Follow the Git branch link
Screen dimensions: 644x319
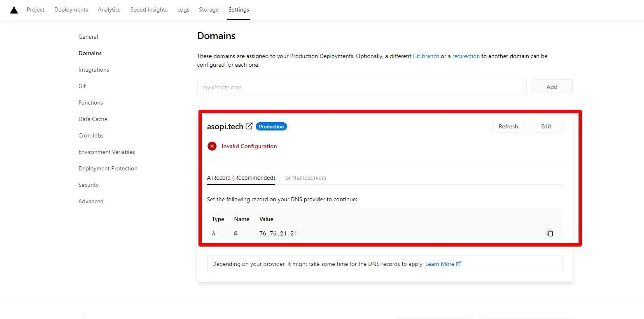[426, 56]
